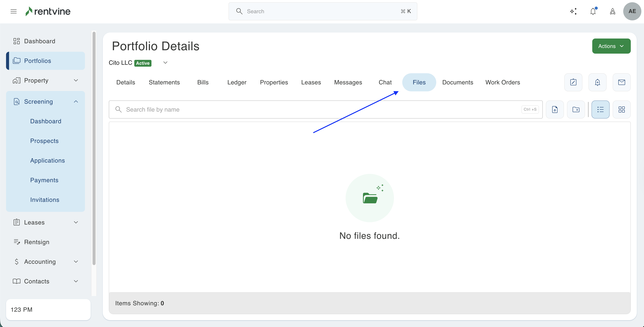Open Applications under Screening

click(48, 160)
